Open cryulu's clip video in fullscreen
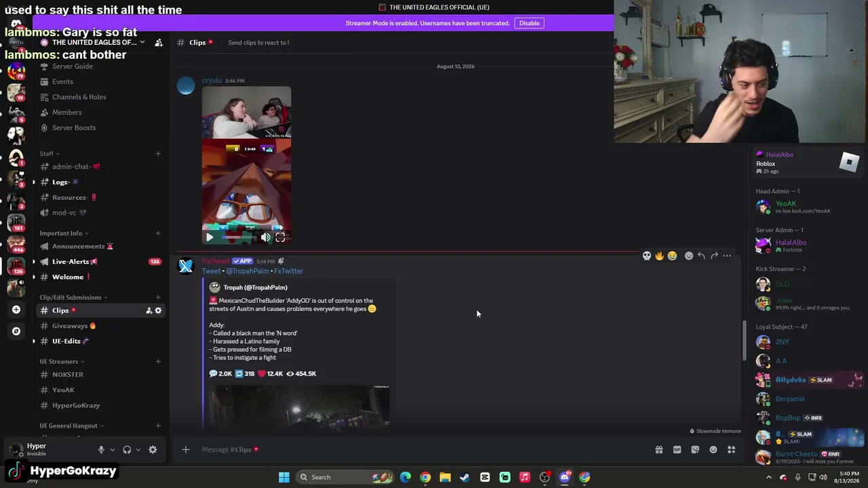868x488 pixels. (x=280, y=237)
